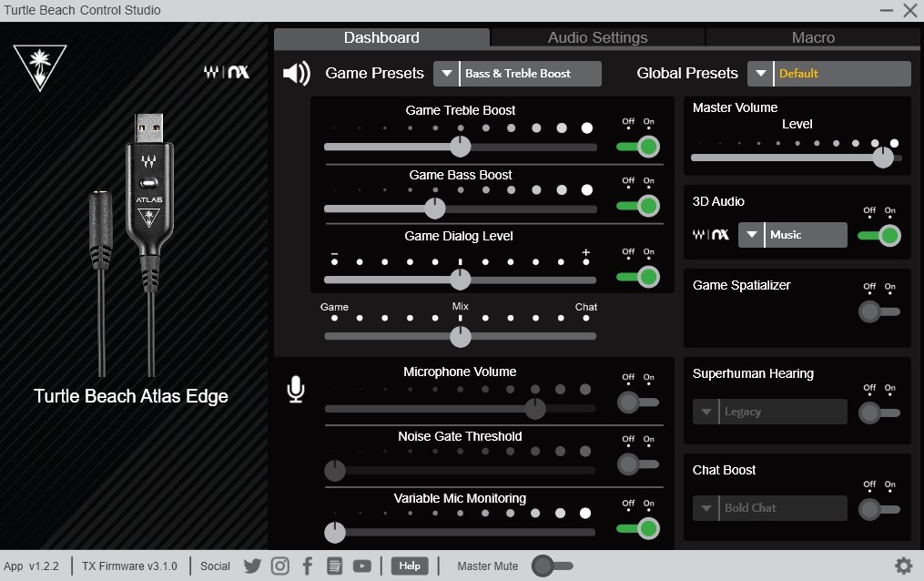
Task: Click the Game/Chat Mix slider handle
Action: (x=461, y=336)
